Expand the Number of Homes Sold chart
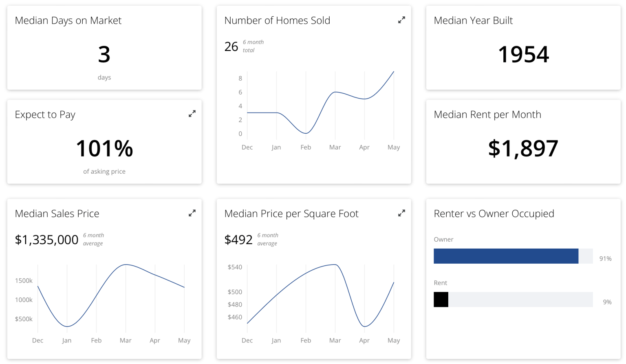This screenshot has height=364, width=626. click(401, 20)
